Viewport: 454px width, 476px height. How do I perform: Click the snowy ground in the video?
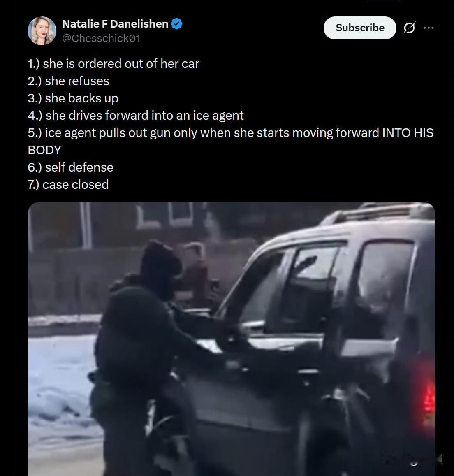coord(61,395)
